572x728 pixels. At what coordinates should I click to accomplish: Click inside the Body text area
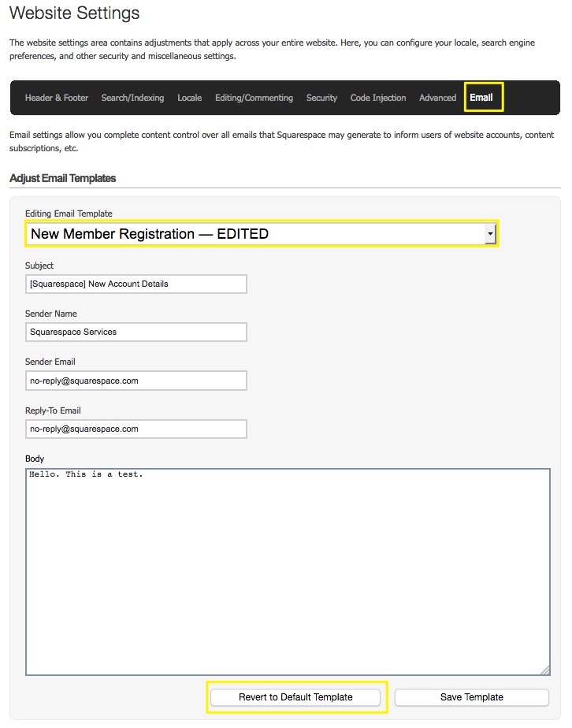[x=288, y=571]
